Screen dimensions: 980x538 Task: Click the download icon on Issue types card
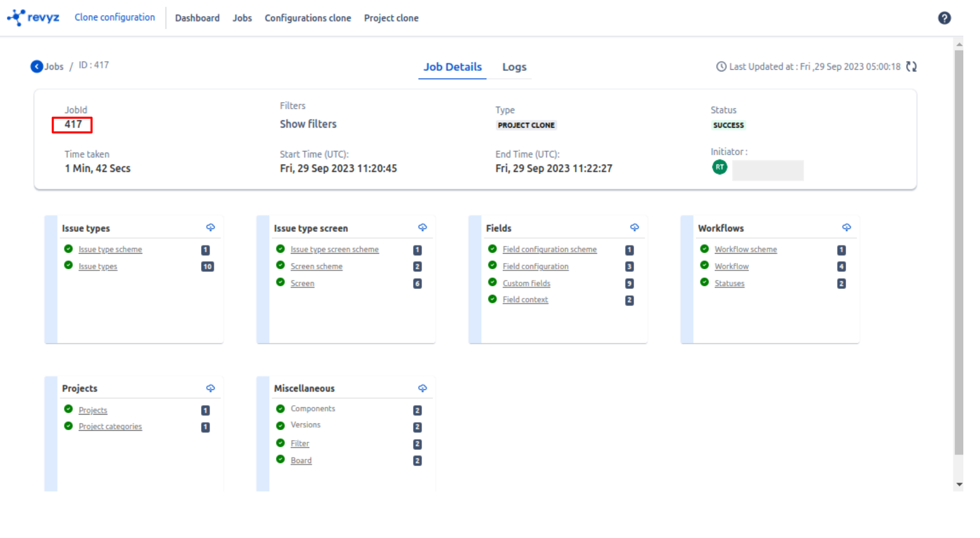point(210,228)
